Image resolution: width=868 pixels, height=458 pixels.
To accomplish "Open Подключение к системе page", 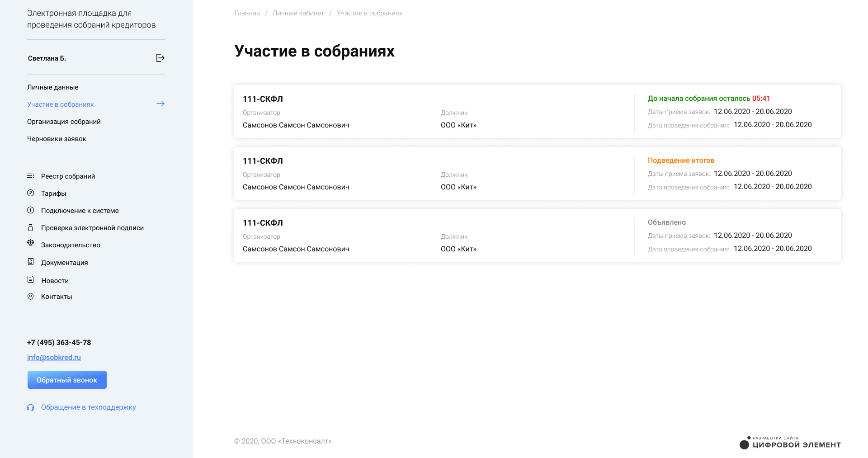I will coord(80,211).
